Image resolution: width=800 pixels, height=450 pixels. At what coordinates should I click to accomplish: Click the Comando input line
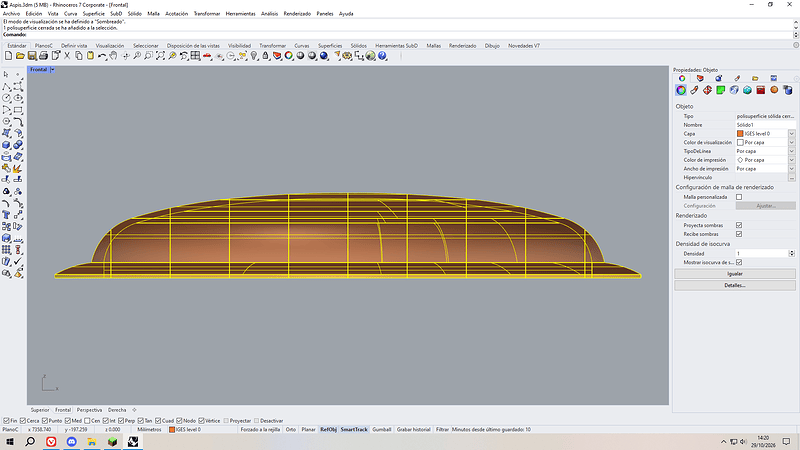tap(397, 35)
